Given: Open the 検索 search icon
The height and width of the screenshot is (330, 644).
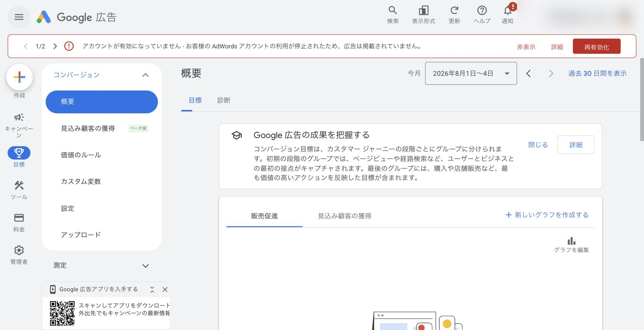Looking at the screenshot, I should tap(393, 15).
